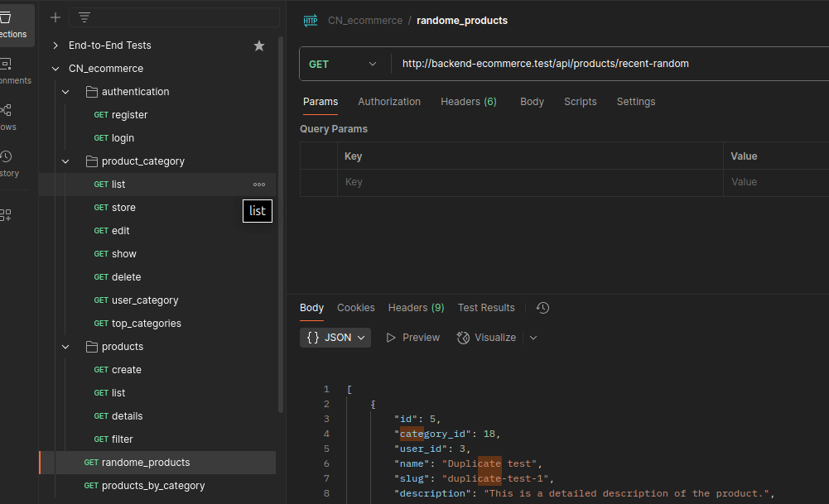Open the configure workspace sidebar icon
This screenshot has width=829, height=504.
pos(5,214)
